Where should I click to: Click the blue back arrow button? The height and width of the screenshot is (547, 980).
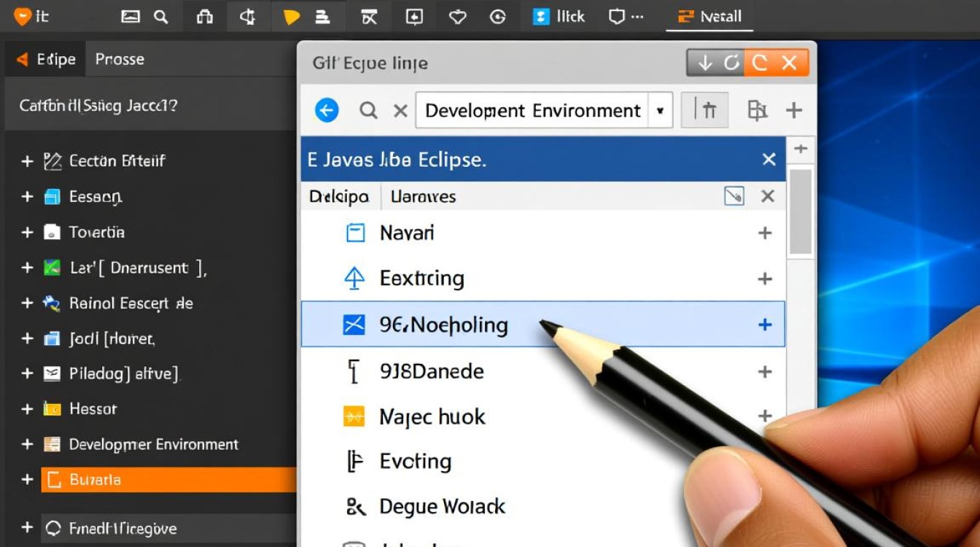(326, 110)
